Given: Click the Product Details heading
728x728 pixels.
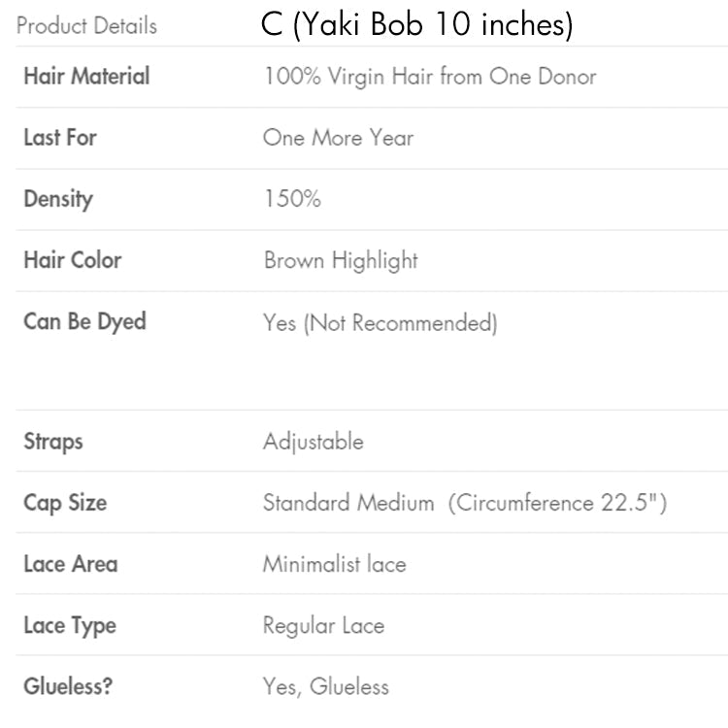Looking at the screenshot, I should click(86, 25).
